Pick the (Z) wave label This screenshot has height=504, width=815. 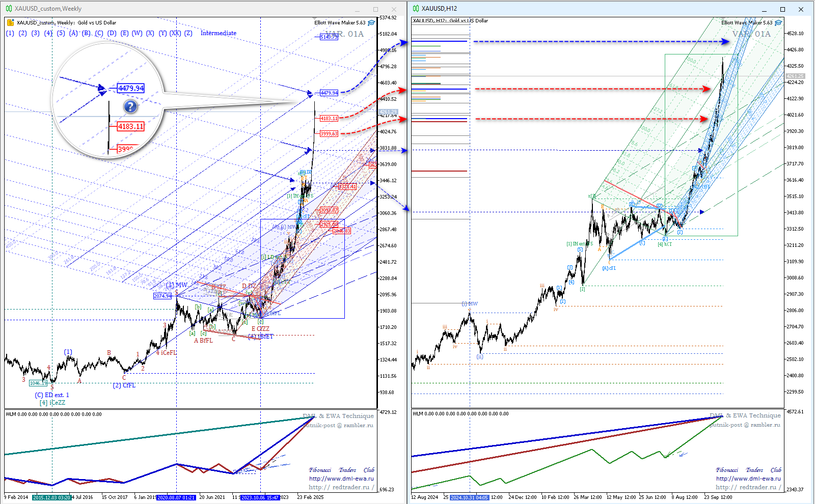pos(188,33)
